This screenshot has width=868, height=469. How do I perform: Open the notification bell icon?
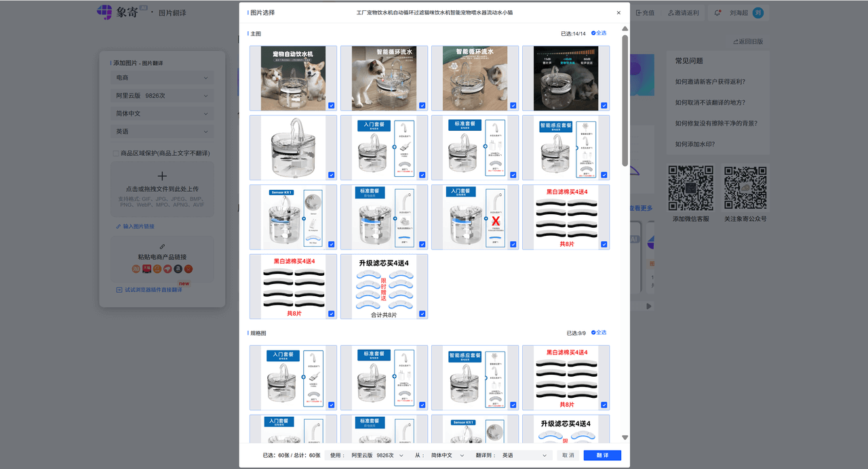717,13
